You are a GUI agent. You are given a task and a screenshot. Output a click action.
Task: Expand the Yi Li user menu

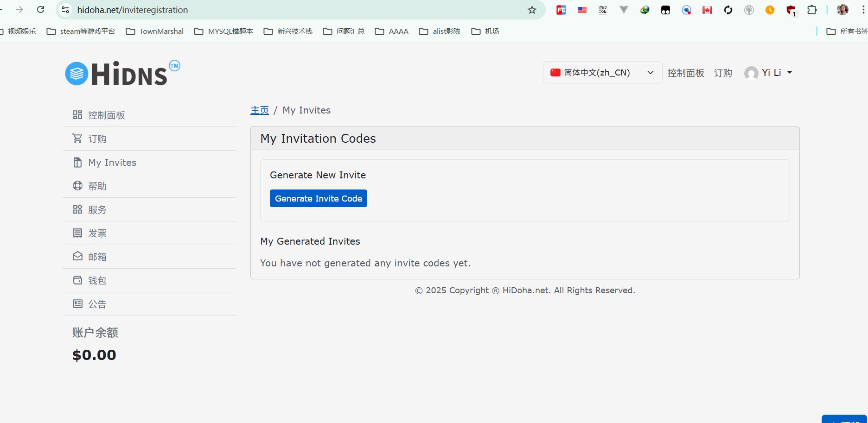click(x=769, y=73)
